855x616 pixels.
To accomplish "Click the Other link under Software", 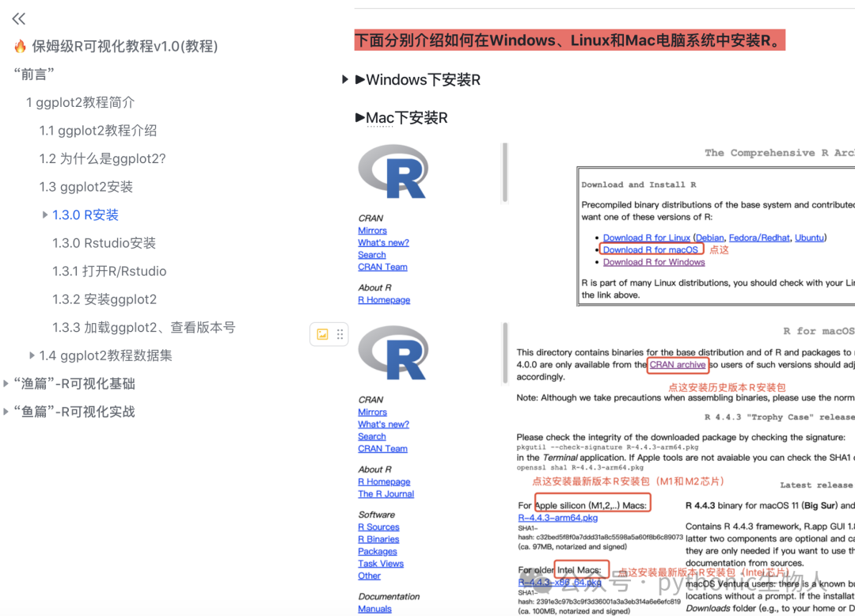I will [369, 576].
